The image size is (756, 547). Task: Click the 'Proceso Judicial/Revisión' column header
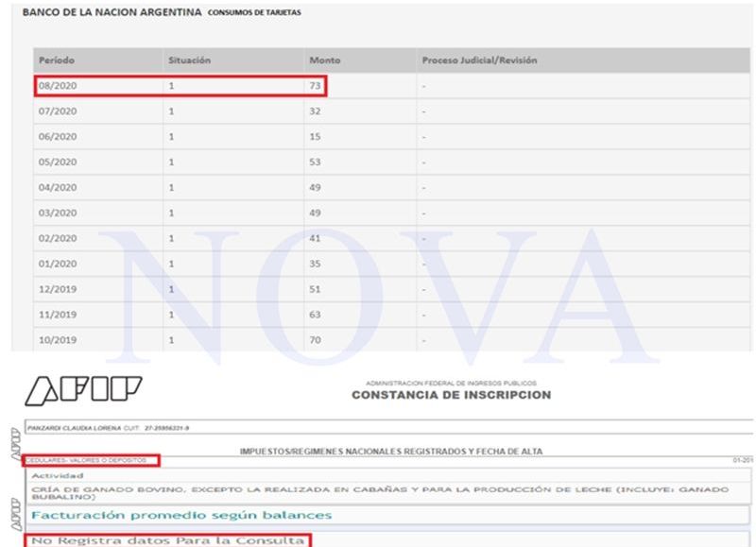479,60
